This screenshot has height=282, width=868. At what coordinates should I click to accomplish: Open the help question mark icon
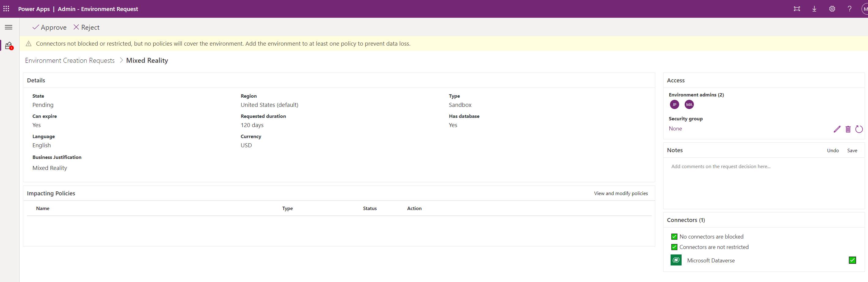(849, 9)
